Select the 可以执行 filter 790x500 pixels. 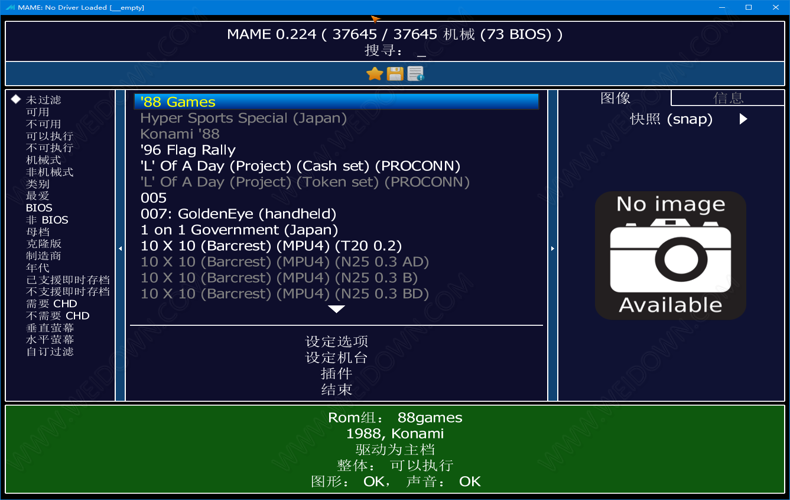[x=49, y=136]
